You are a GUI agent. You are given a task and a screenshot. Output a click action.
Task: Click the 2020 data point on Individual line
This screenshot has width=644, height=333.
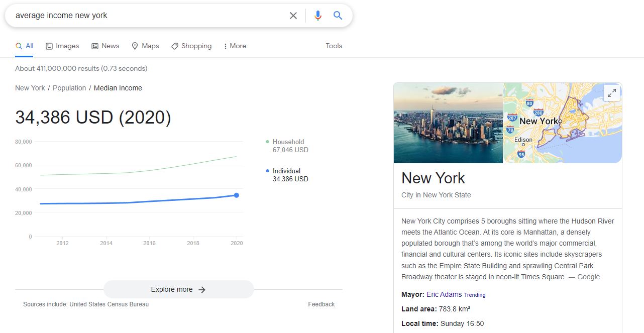(236, 195)
